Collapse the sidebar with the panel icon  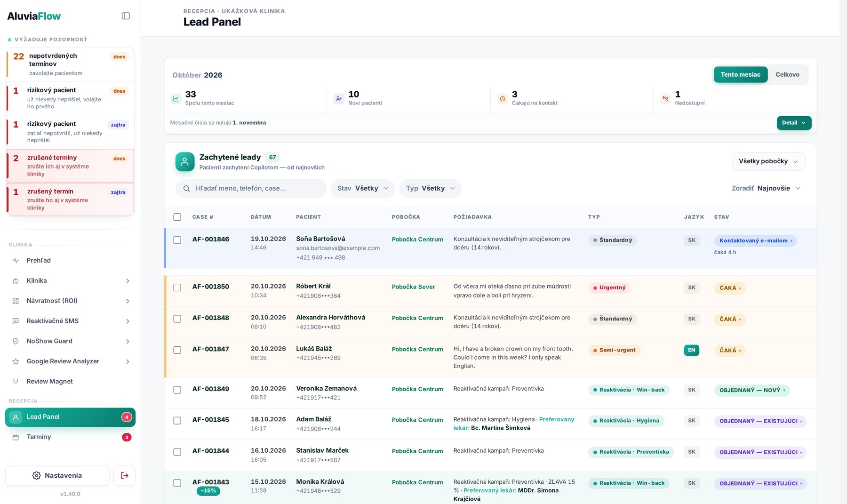click(x=126, y=16)
